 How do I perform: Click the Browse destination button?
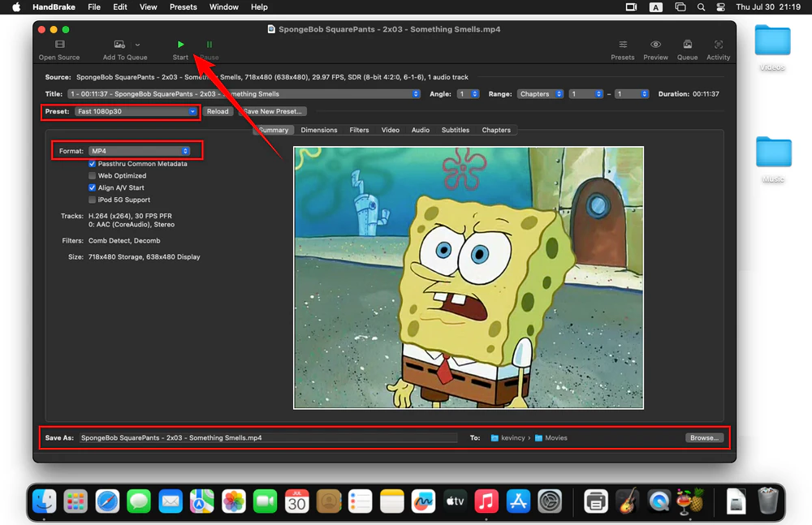point(704,437)
